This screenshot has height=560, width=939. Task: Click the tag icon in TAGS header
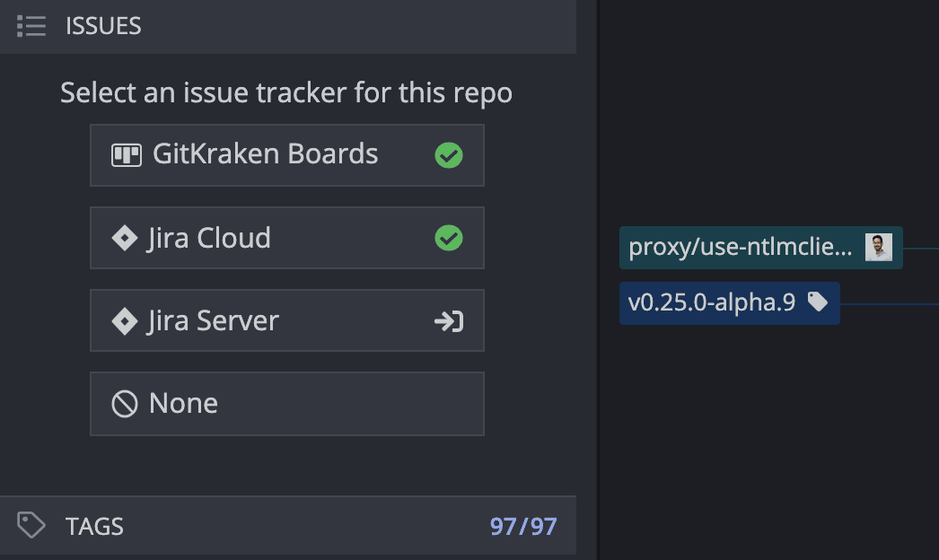click(31, 525)
